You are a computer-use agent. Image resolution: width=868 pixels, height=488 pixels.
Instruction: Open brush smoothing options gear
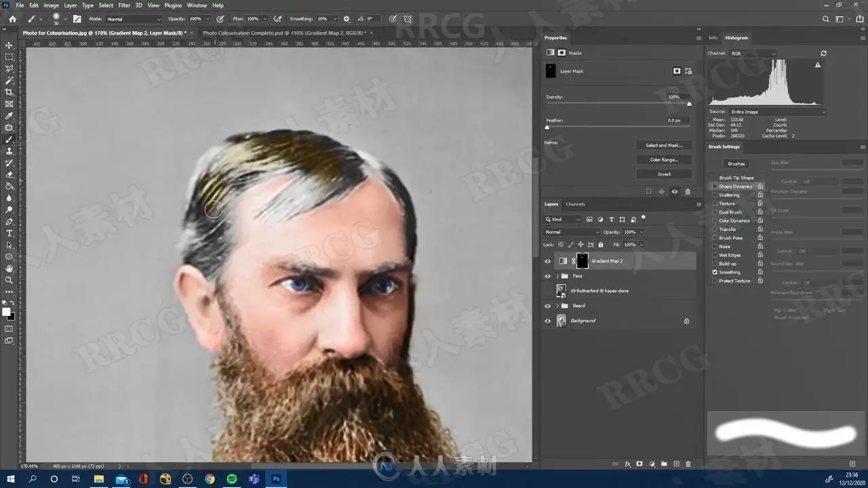pos(347,19)
